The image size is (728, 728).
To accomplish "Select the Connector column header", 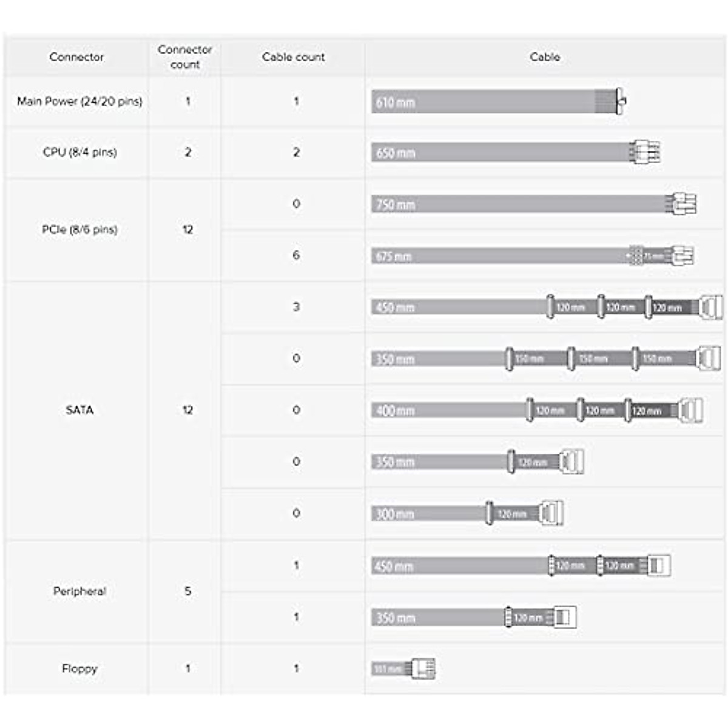I will [x=76, y=57].
